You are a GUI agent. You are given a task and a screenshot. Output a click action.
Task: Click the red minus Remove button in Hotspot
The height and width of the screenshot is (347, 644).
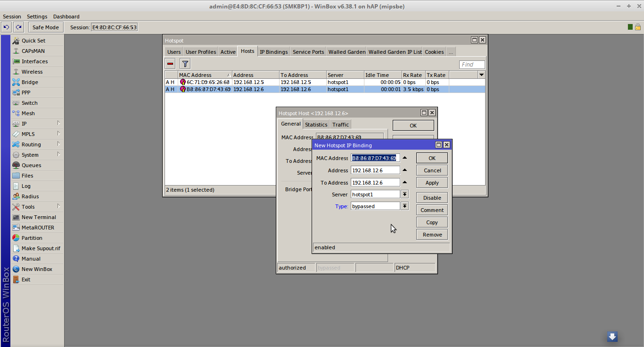(x=170, y=64)
